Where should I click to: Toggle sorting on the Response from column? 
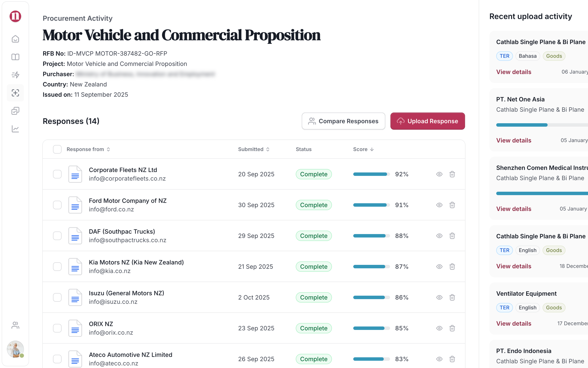pyautogui.click(x=108, y=149)
